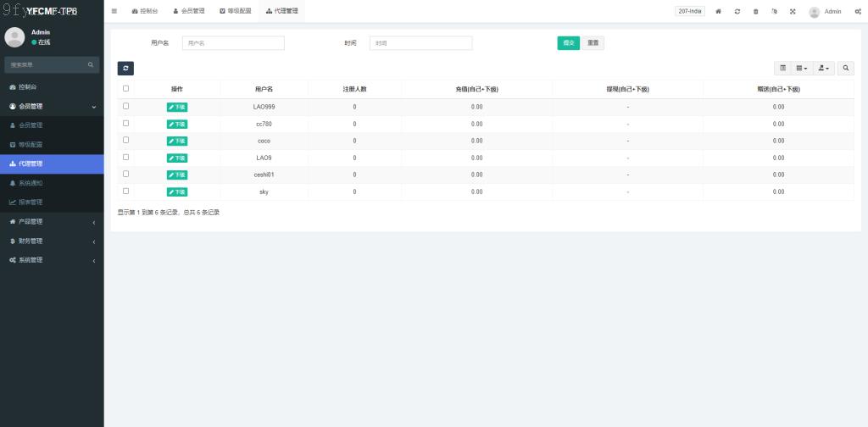The width and height of the screenshot is (868, 427).
Task: Toggle the sidebar with the hamburger icon
Action: tap(114, 11)
